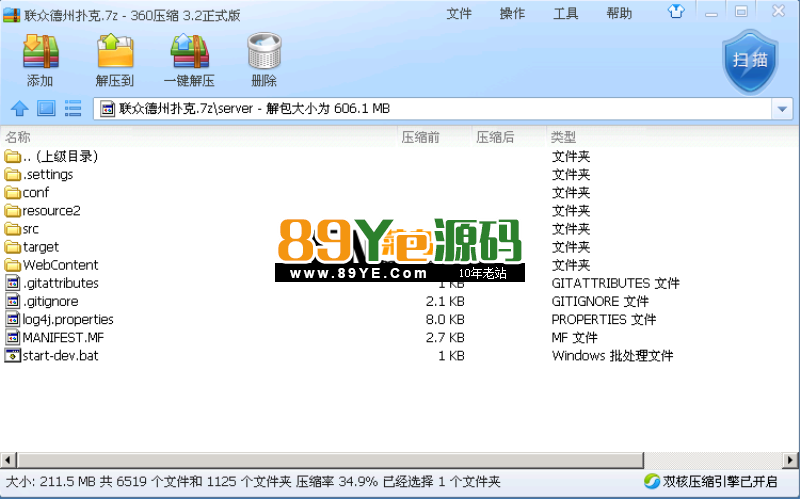Select the "src" folder name
Screen dimensions: 800x499
(31, 229)
